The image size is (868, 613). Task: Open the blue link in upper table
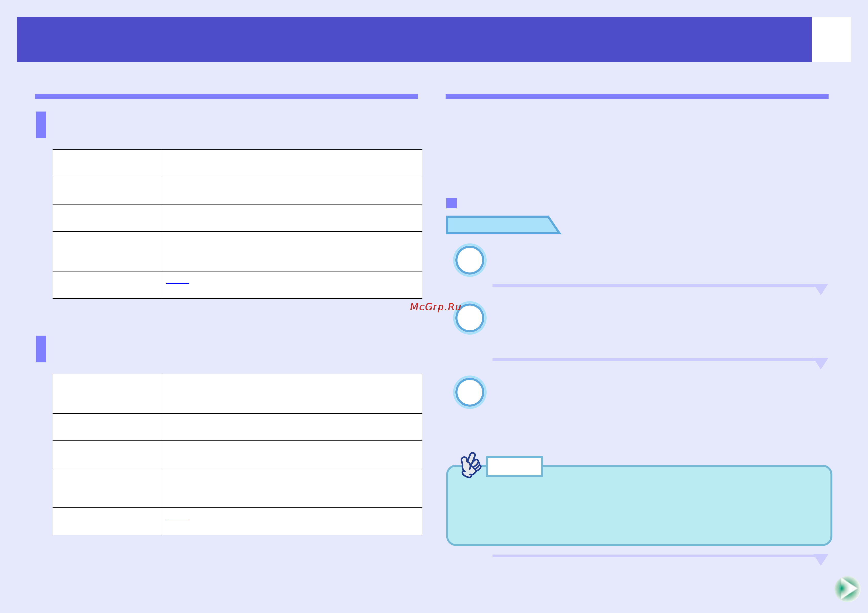(x=177, y=283)
